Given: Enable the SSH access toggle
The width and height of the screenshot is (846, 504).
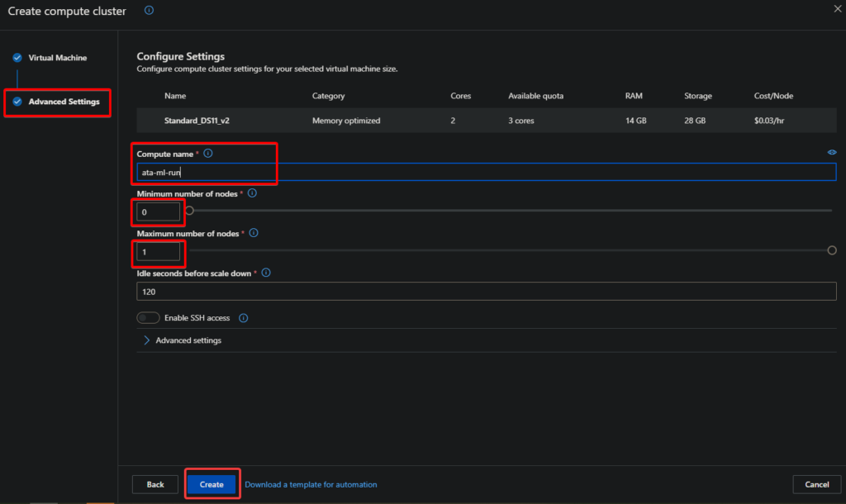Looking at the screenshot, I should 149,317.
